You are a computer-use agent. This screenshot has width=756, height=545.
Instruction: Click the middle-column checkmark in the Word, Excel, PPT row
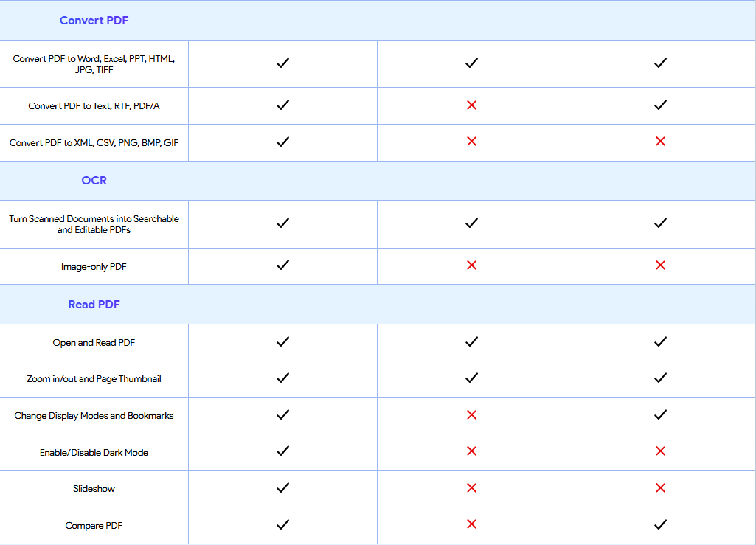(471, 63)
